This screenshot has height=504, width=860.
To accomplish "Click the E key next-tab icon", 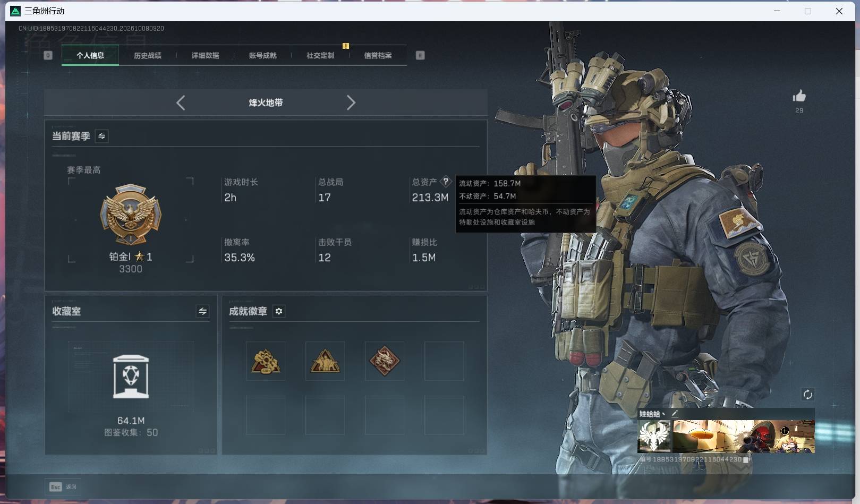I will coord(420,55).
